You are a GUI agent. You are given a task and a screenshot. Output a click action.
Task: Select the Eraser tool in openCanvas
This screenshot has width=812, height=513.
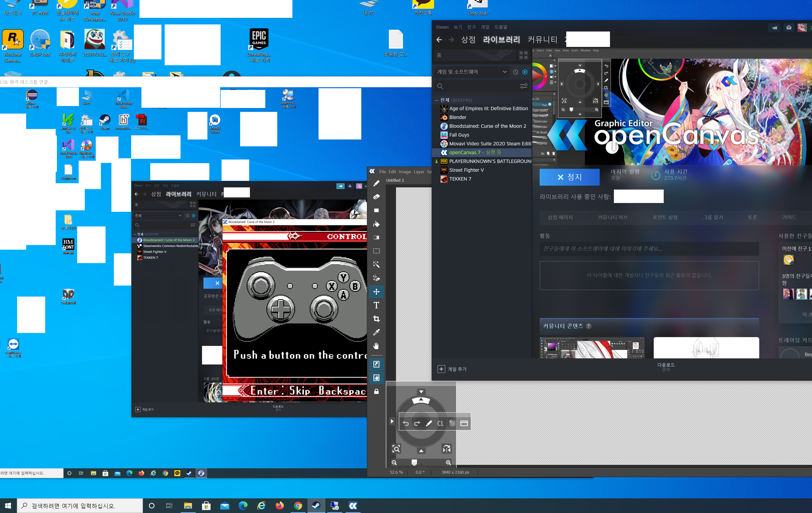click(376, 197)
